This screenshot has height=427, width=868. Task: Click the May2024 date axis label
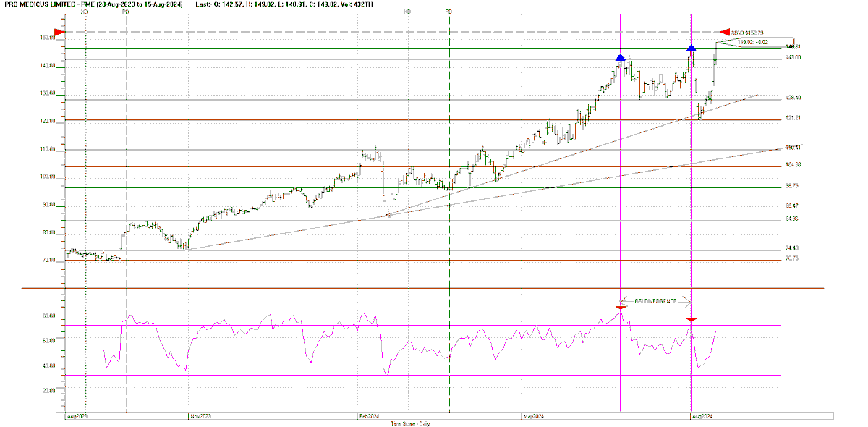[x=533, y=417]
